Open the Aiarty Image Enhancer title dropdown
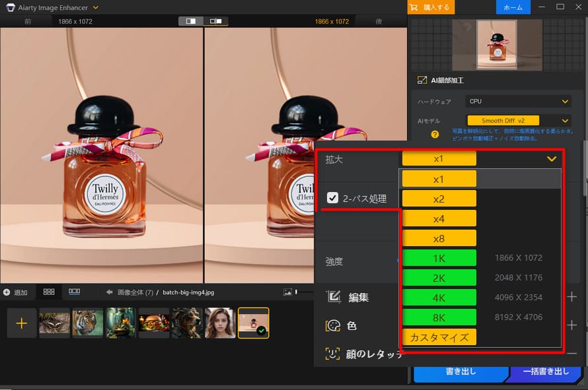588x390 pixels. tap(96, 7)
